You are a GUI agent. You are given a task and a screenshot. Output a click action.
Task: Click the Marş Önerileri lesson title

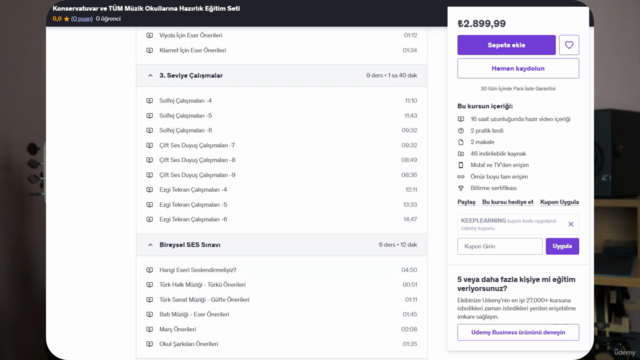178,329
